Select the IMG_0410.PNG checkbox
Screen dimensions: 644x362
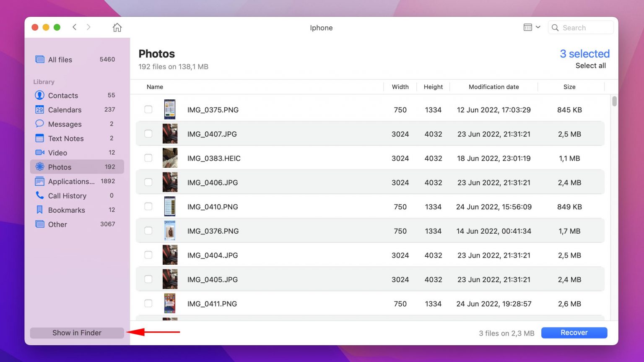coord(148,206)
